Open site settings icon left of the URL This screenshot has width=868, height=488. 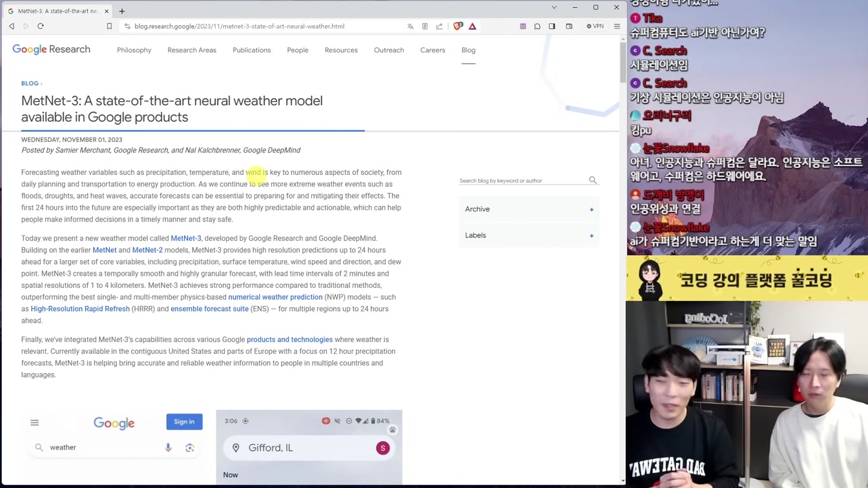click(127, 26)
